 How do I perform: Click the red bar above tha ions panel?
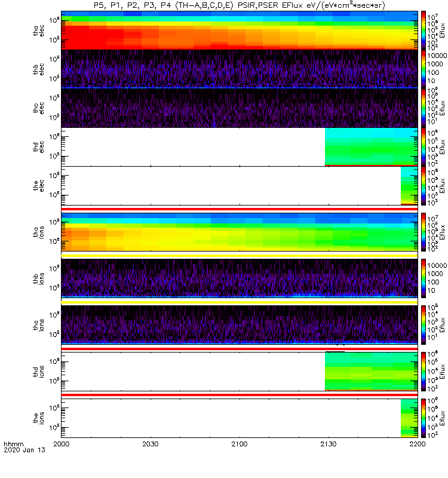point(240,209)
